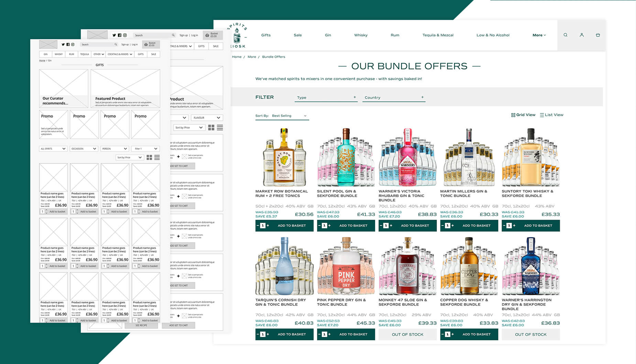This screenshot has width=636, height=364.
Task: Click the Spirits Kiosk logo
Action: click(238, 35)
